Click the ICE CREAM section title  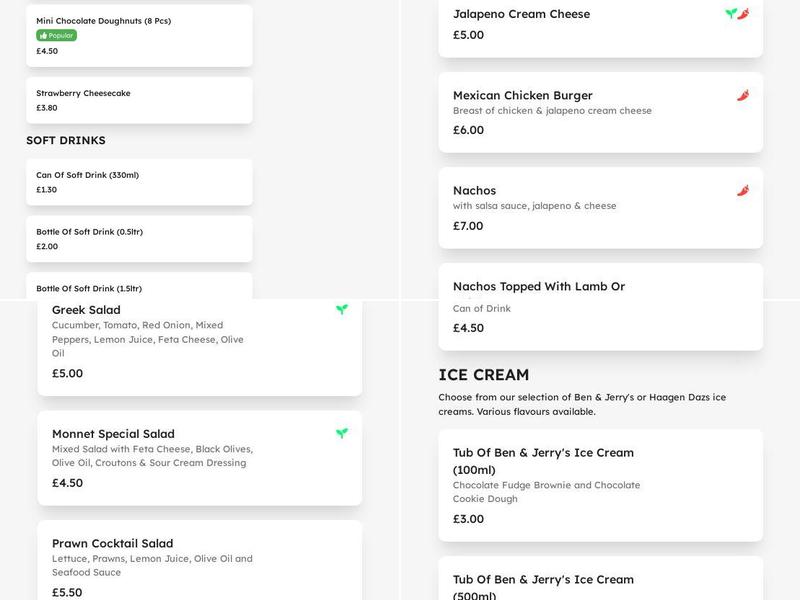484,373
